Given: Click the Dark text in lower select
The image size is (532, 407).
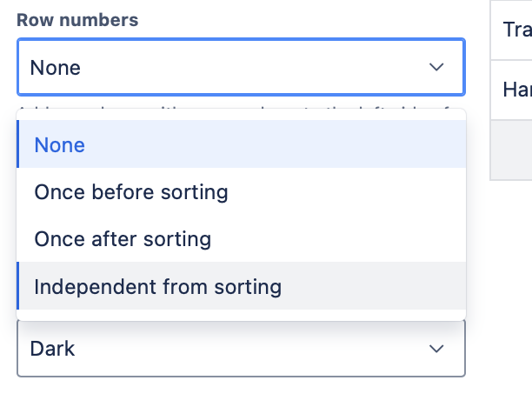Looking at the screenshot, I should pos(52,349).
